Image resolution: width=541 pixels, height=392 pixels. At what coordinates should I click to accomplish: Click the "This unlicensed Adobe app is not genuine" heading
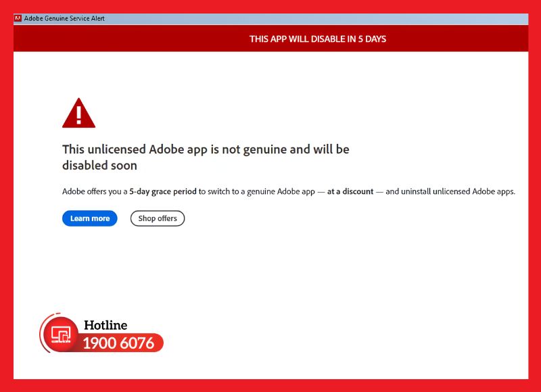(206, 157)
